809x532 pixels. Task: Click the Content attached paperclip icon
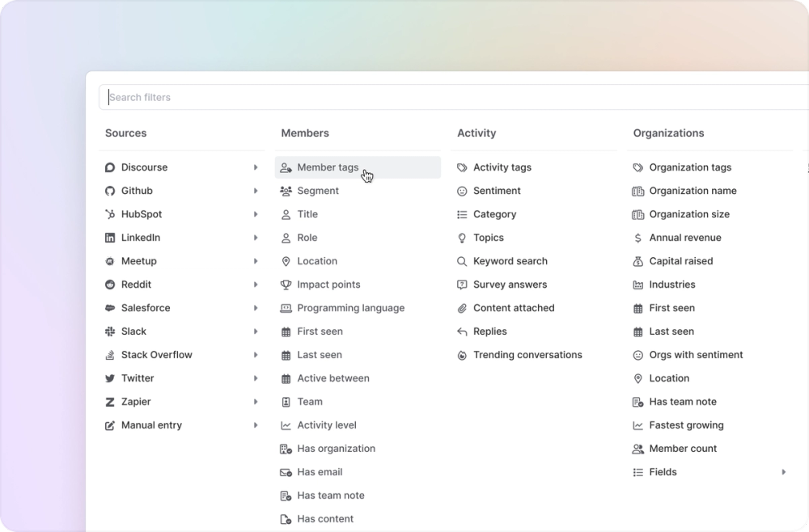(462, 308)
